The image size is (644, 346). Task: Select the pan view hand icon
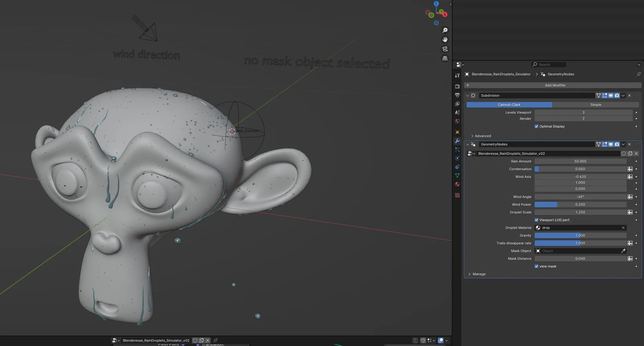coord(445,39)
